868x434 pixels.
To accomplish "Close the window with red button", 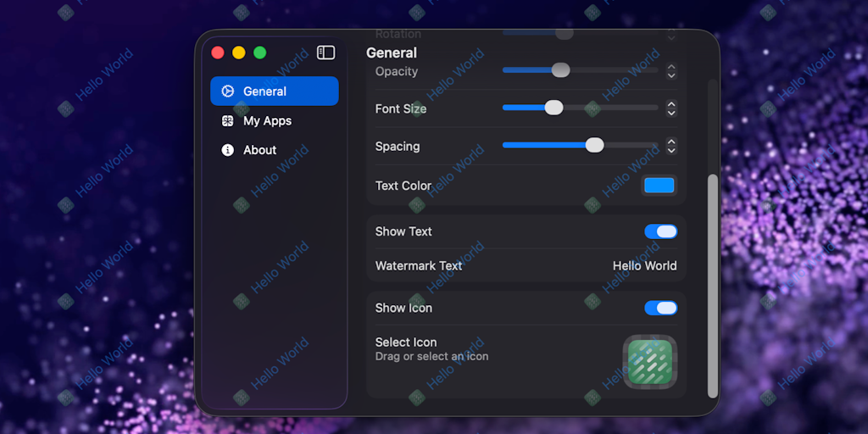I will [218, 53].
